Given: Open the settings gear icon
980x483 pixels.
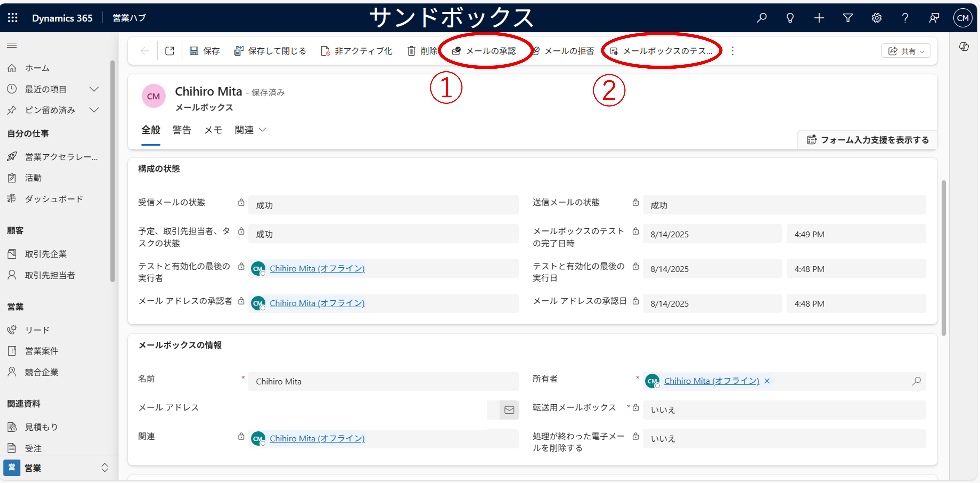Looking at the screenshot, I should pyautogui.click(x=877, y=18).
